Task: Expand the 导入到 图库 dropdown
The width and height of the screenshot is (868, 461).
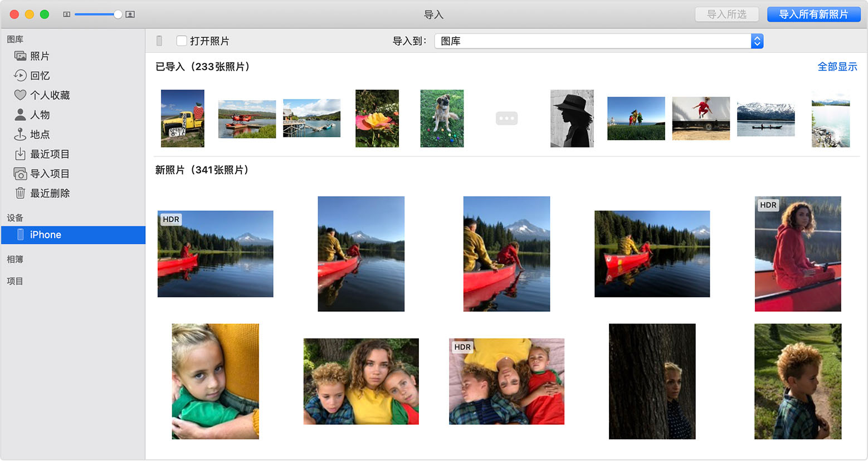Action: (x=757, y=41)
